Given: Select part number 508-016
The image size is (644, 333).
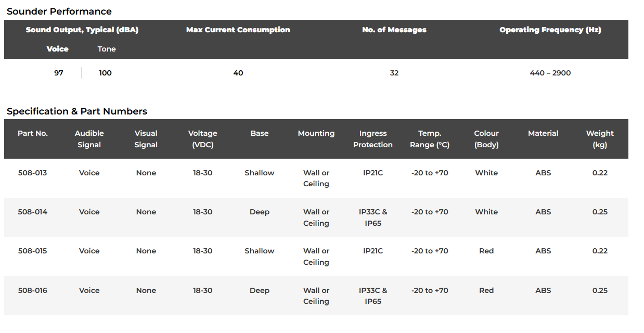Looking at the screenshot, I should [33, 290].
